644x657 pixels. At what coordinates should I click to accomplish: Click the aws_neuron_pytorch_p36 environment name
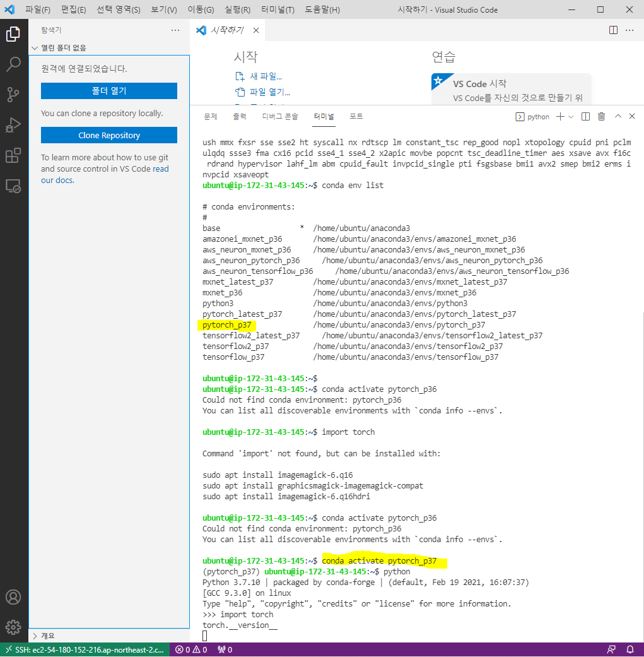click(251, 260)
